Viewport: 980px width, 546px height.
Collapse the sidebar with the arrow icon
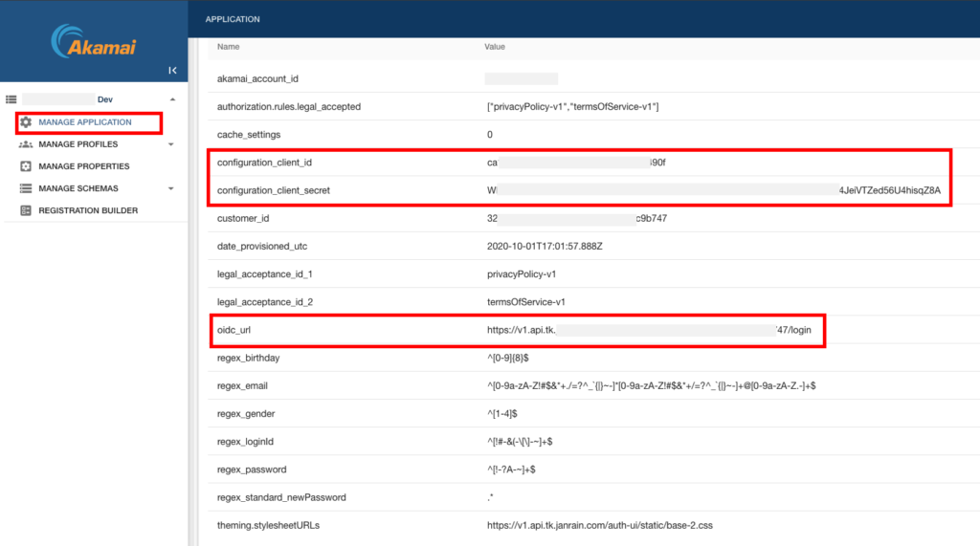(x=172, y=71)
